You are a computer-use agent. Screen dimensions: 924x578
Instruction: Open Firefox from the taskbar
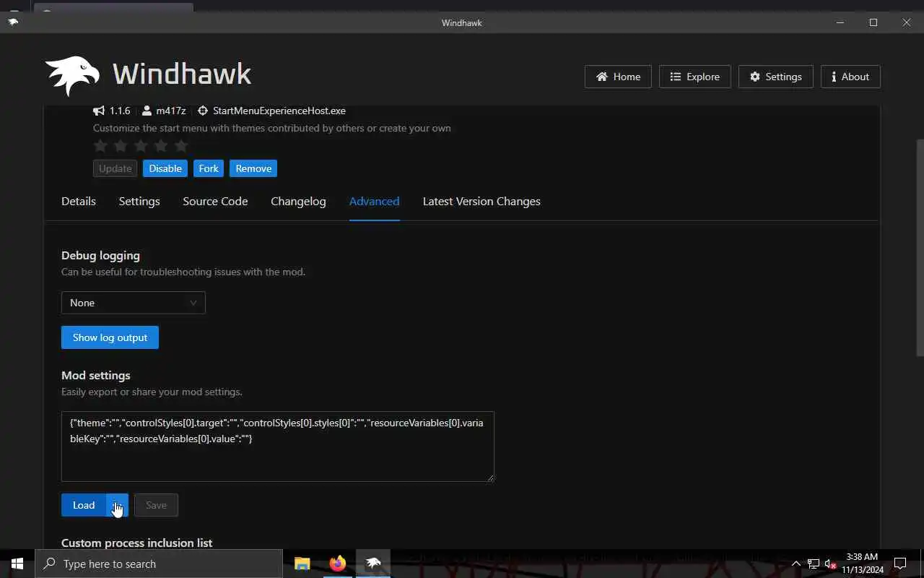tap(338, 564)
